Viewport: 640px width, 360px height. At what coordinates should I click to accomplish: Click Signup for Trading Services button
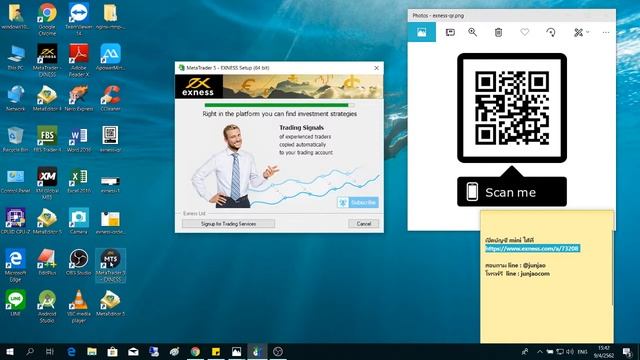coord(229,224)
